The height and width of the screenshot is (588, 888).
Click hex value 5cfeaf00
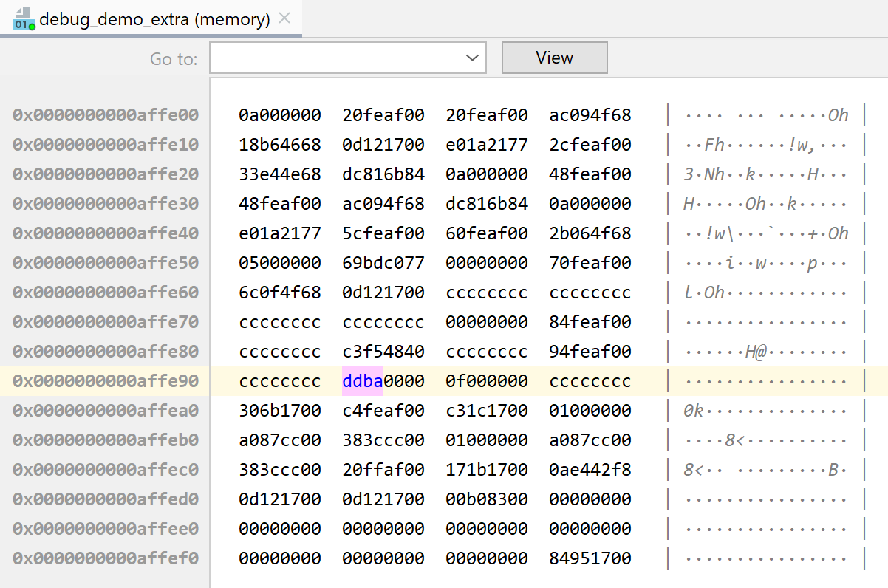pos(383,233)
